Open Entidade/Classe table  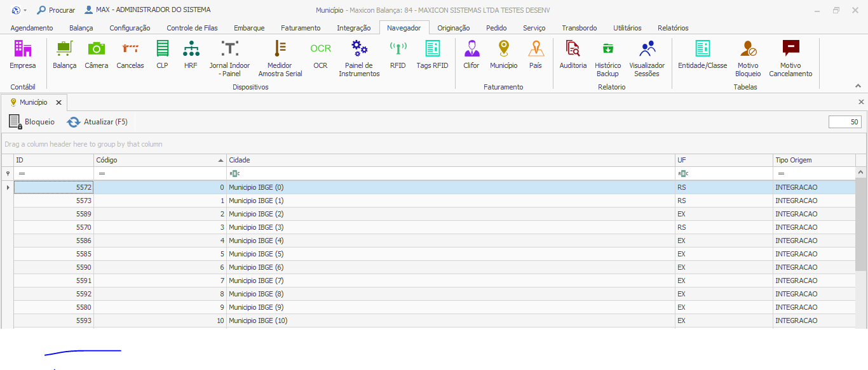pyautogui.click(x=702, y=55)
